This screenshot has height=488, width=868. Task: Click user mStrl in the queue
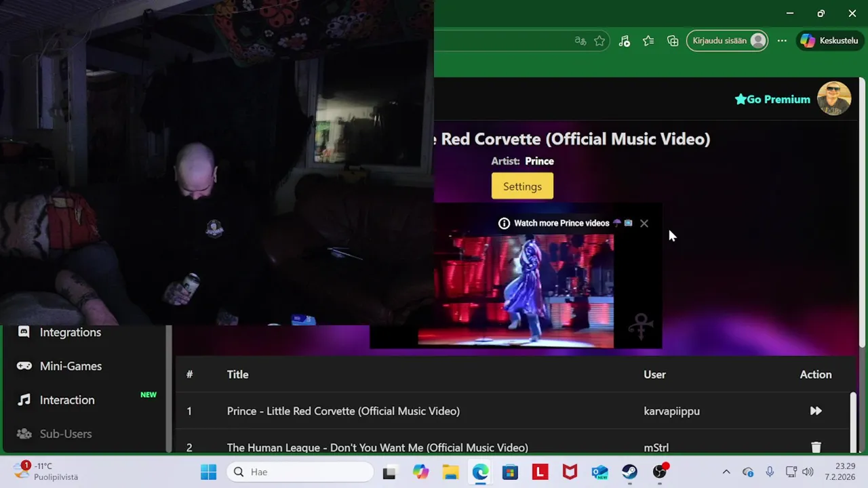tap(656, 447)
